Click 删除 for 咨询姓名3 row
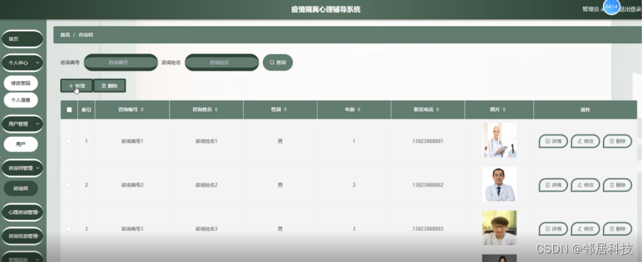Image resolution: width=644 pixels, height=262 pixels. point(617,229)
